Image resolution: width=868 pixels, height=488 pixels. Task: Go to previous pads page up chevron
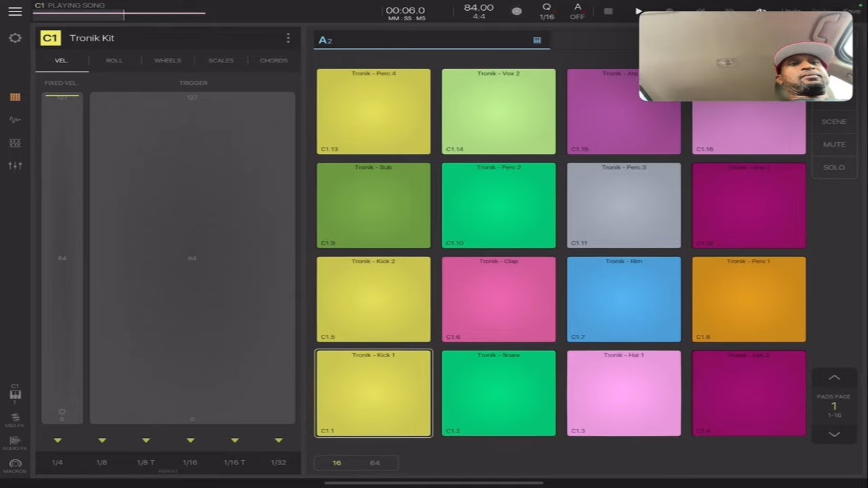coord(834,378)
